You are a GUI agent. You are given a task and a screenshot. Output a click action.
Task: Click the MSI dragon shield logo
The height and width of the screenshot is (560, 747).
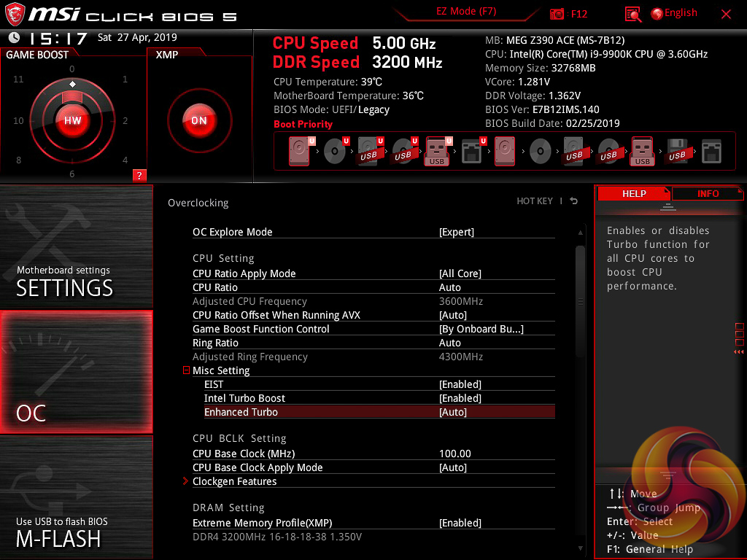click(15, 15)
